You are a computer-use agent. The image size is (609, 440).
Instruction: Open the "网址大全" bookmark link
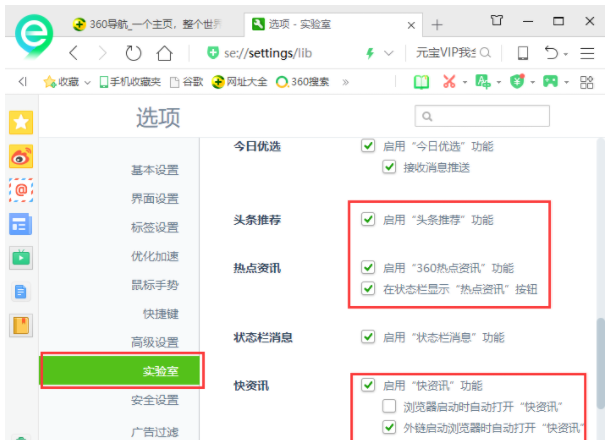[238, 82]
